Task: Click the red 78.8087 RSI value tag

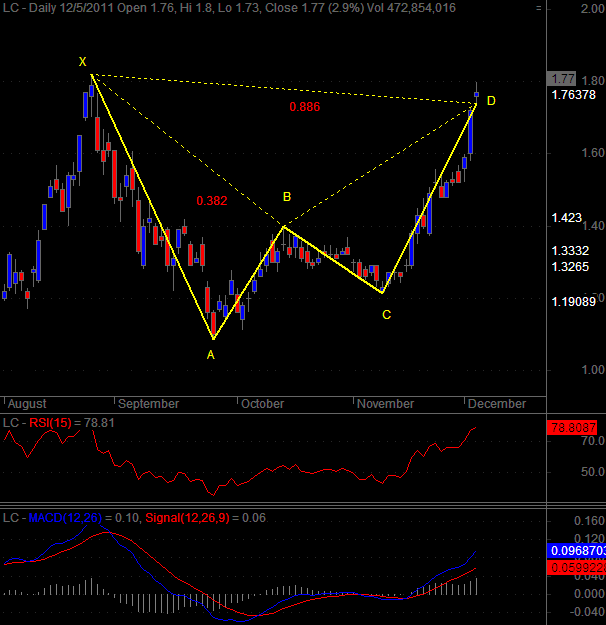Action: (x=572, y=428)
